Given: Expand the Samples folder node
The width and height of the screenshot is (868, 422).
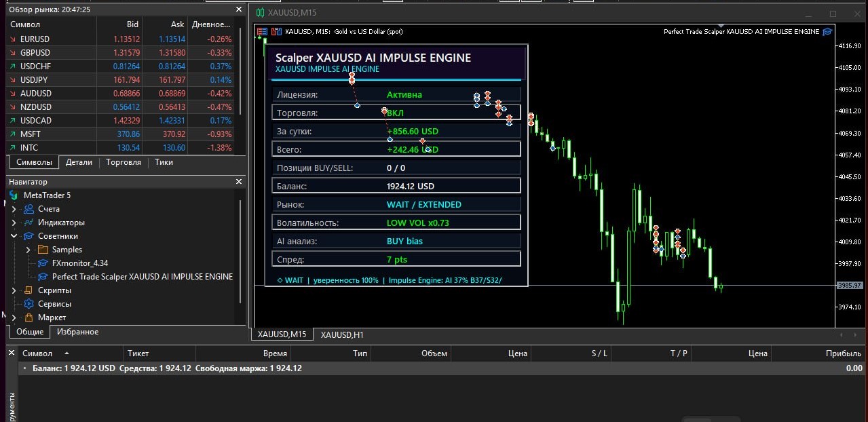Looking at the screenshot, I should (28, 250).
